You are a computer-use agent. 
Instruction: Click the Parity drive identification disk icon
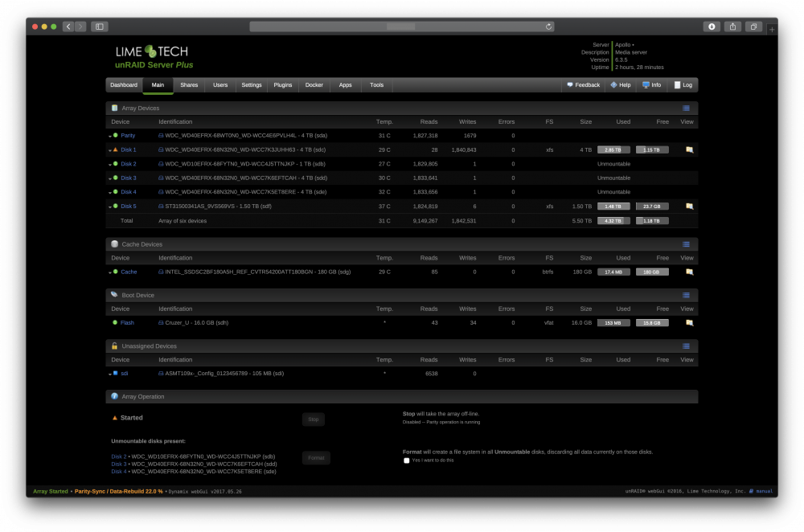tap(161, 136)
